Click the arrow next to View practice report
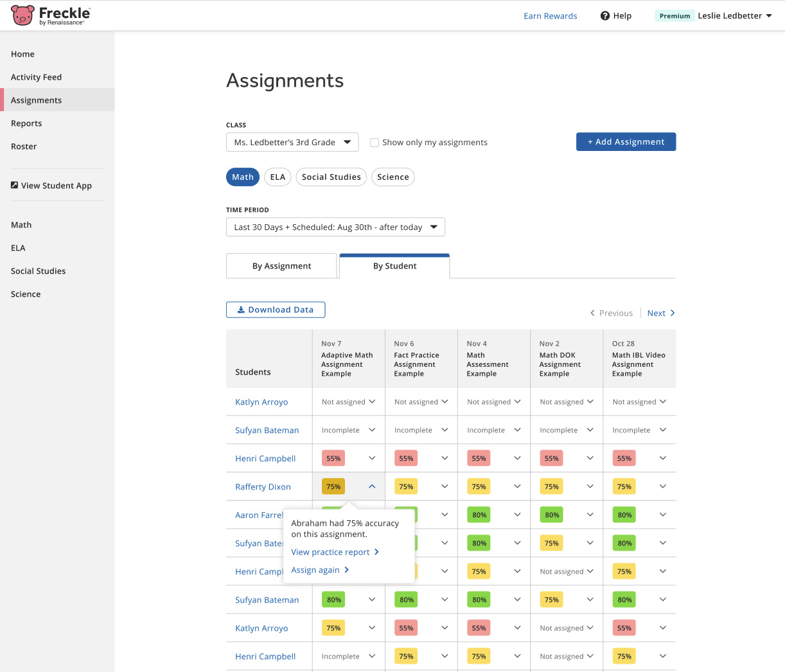Viewport: 785px width, 672px height. [x=376, y=551]
